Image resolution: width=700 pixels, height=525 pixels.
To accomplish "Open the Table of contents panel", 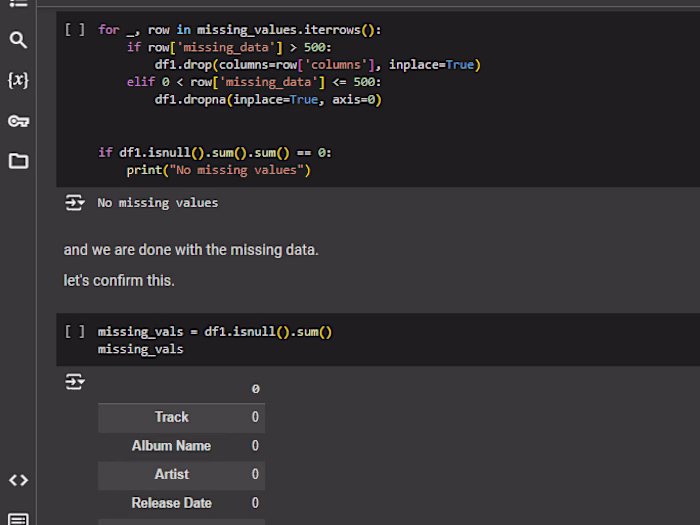I will point(18,4).
